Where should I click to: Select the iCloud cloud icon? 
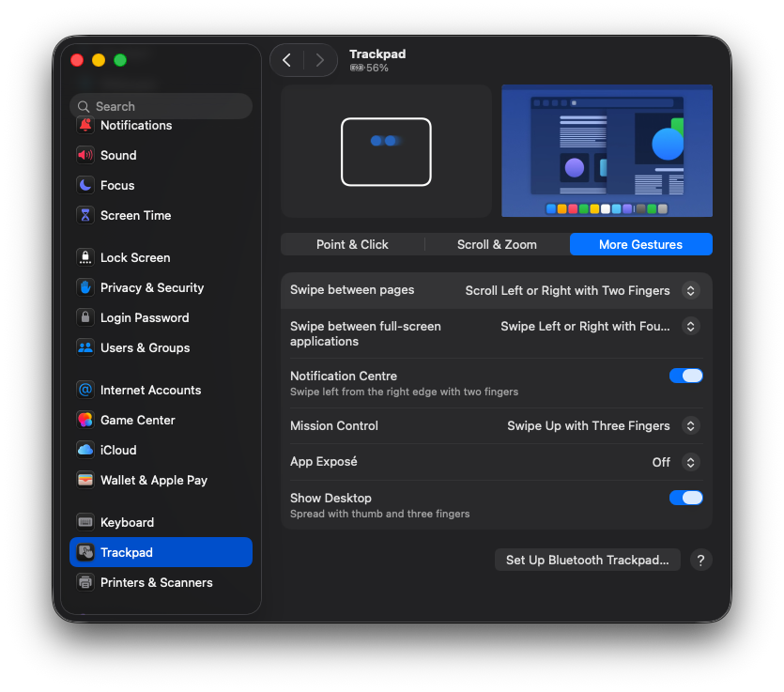click(x=85, y=451)
